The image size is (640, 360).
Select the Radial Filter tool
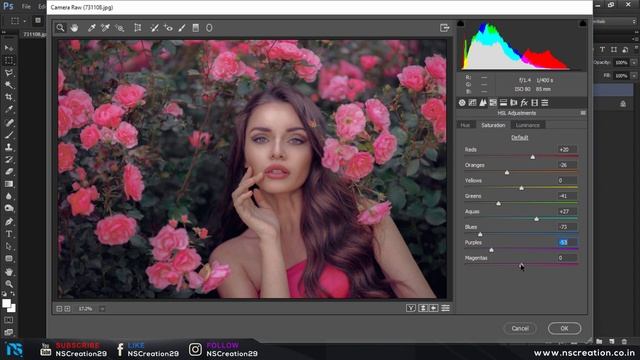click(x=209, y=28)
